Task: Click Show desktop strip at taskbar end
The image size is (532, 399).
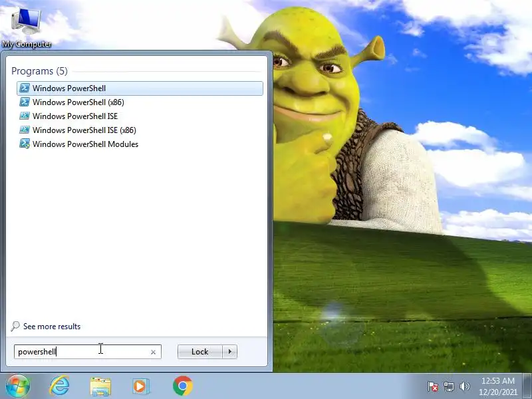Action: click(527, 386)
